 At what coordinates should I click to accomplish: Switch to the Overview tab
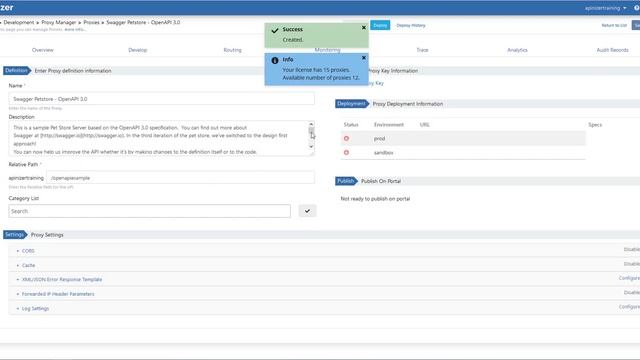[42, 50]
